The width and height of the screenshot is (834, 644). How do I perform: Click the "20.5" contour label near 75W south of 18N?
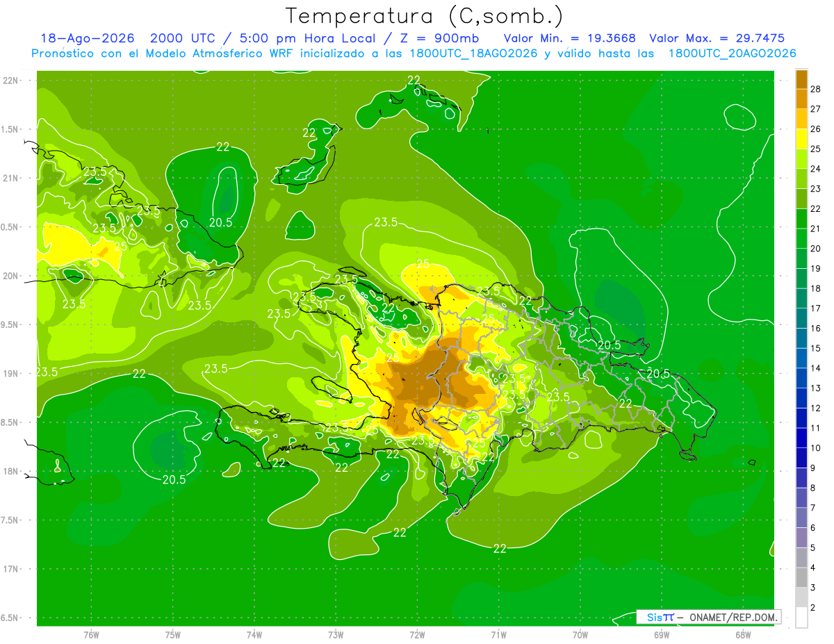tap(174, 479)
